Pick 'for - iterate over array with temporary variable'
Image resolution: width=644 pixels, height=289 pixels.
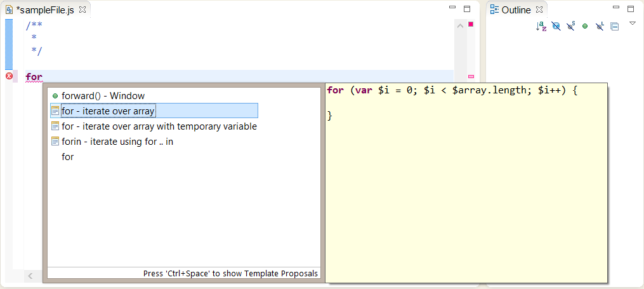point(159,126)
